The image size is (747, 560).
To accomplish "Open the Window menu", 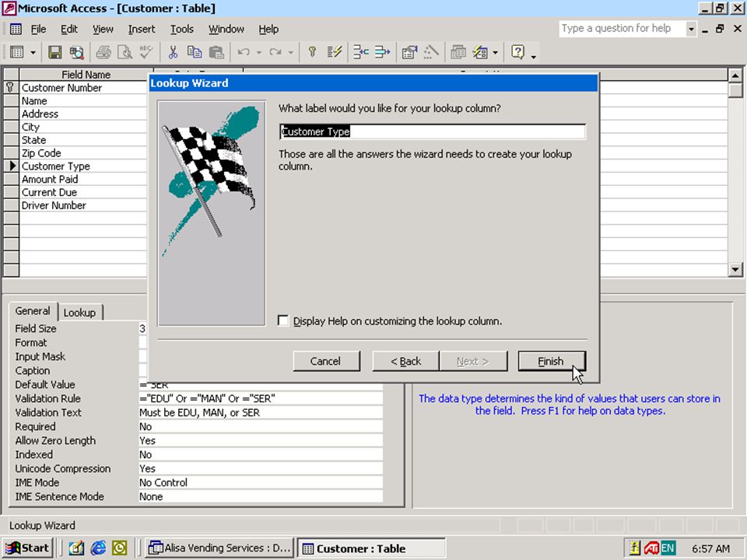I will 226,29.
